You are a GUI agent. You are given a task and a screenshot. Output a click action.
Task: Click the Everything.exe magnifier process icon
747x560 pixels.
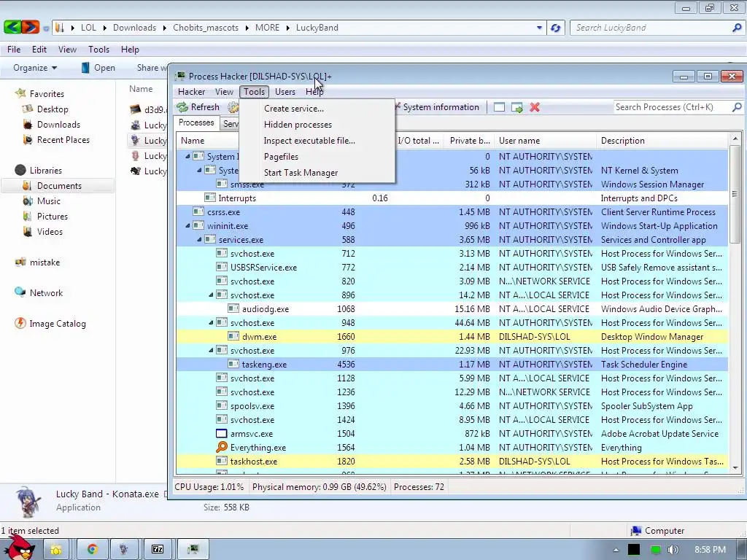coord(222,447)
